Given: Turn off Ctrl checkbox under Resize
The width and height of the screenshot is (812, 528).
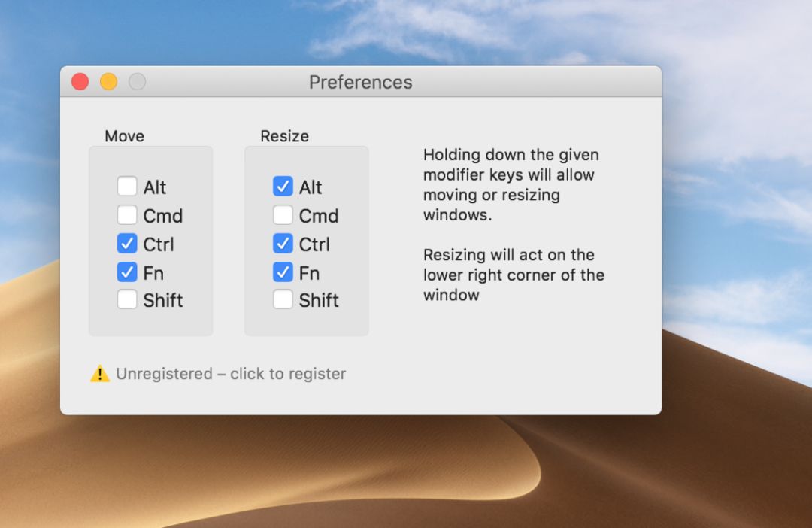Looking at the screenshot, I should [283, 244].
